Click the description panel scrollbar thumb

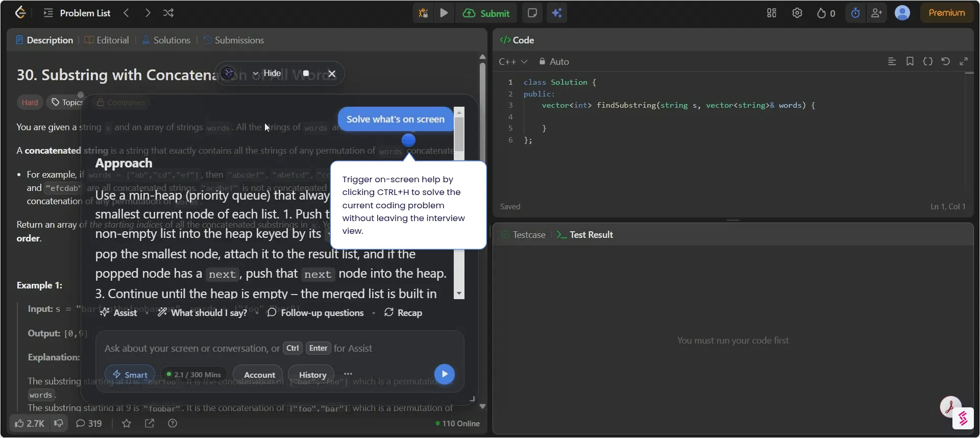click(482, 112)
